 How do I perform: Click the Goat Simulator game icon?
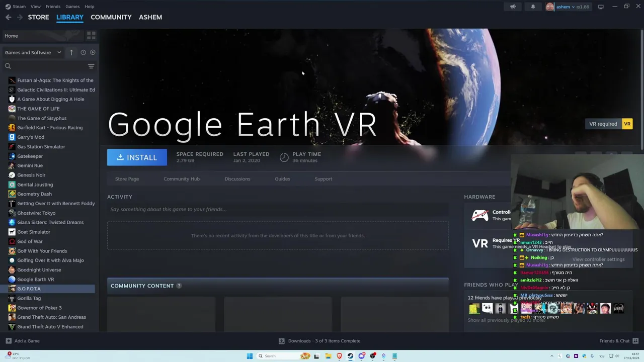tap(12, 232)
